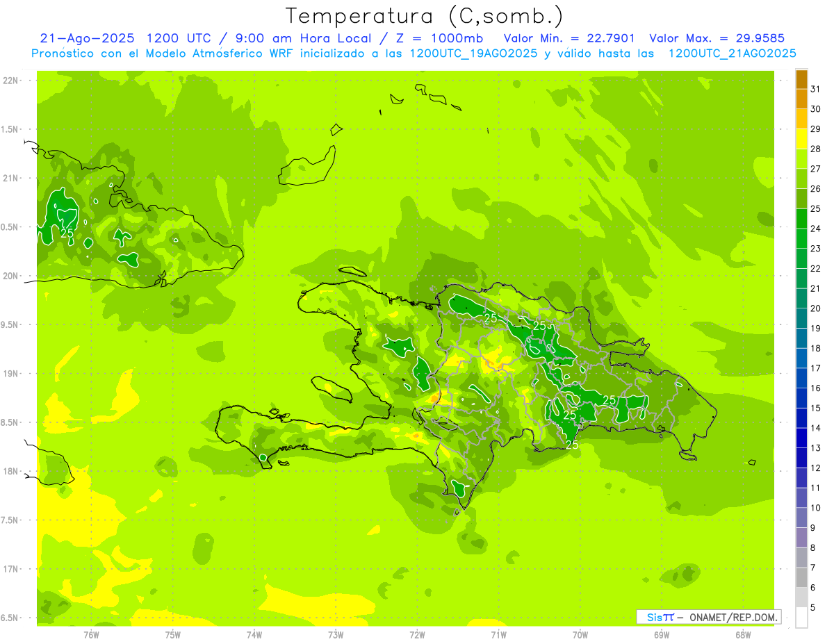Viewport: 834px width, 644px height.
Task: Click the 'Temperatura (C,somb.)' title
Action: pyautogui.click(x=424, y=16)
